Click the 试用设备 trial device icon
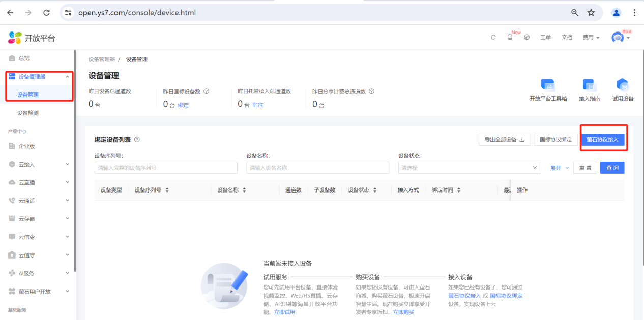Image resolution: width=644 pixels, height=320 pixels. 623,85
